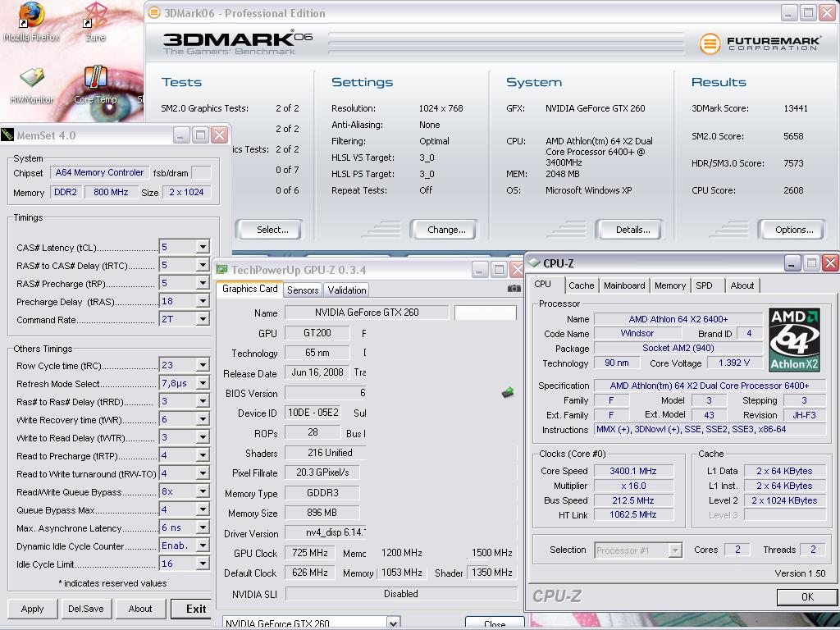This screenshot has width=840, height=630.
Task: Click the 3DMark06 logo banner
Action: pos(237,43)
